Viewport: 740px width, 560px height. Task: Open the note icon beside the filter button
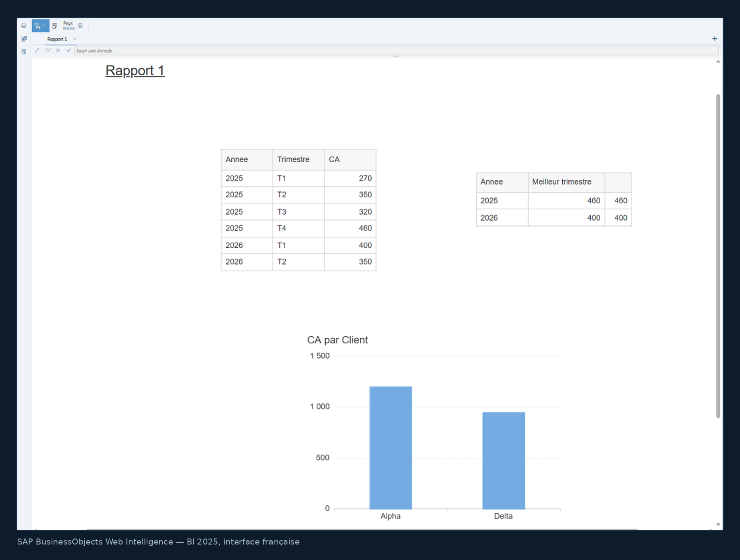pyautogui.click(x=55, y=26)
